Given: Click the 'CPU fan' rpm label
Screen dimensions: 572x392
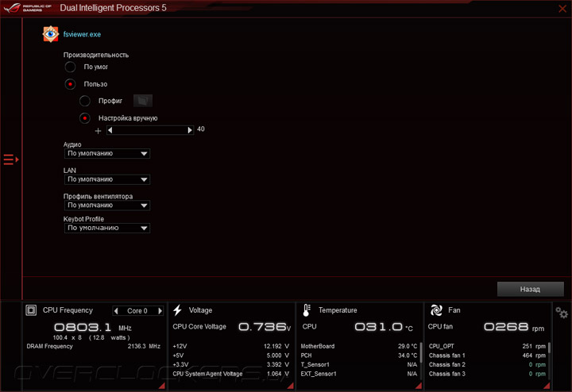Looking at the screenshot, I should point(440,326).
